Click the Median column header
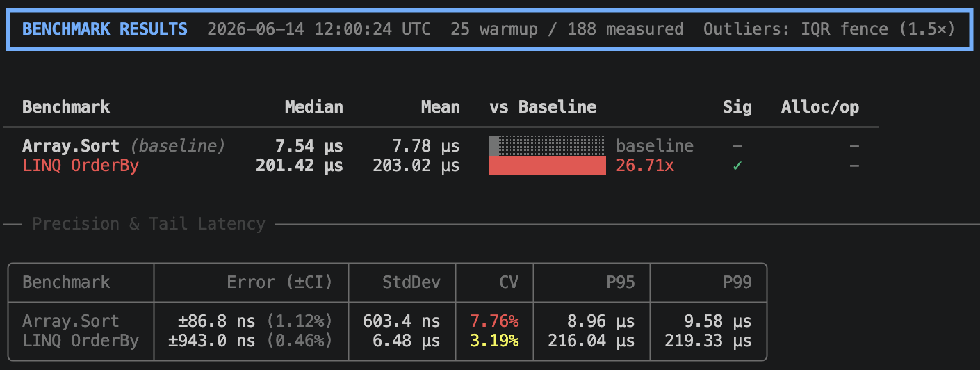 click(x=314, y=106)
